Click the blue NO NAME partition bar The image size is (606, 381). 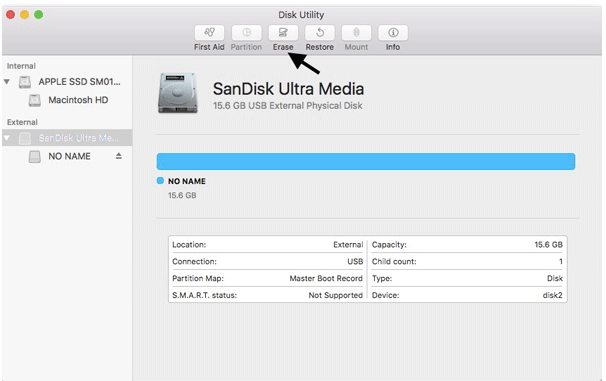pos(366,162)
